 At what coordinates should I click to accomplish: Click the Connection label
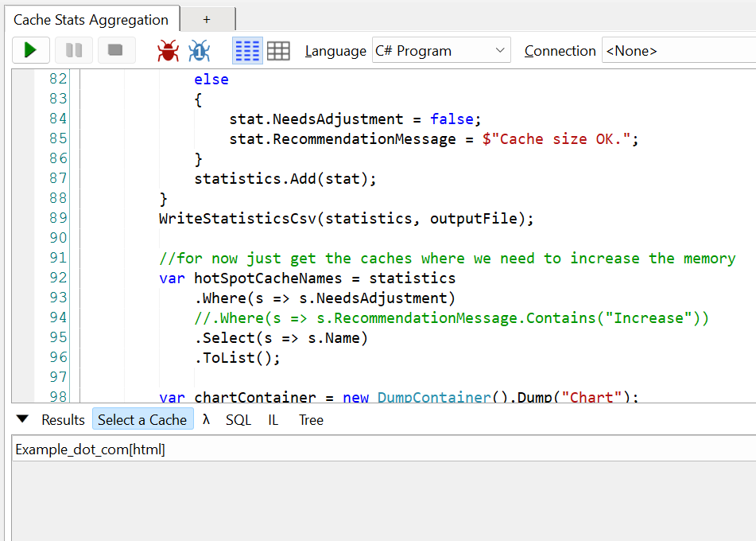560,51
